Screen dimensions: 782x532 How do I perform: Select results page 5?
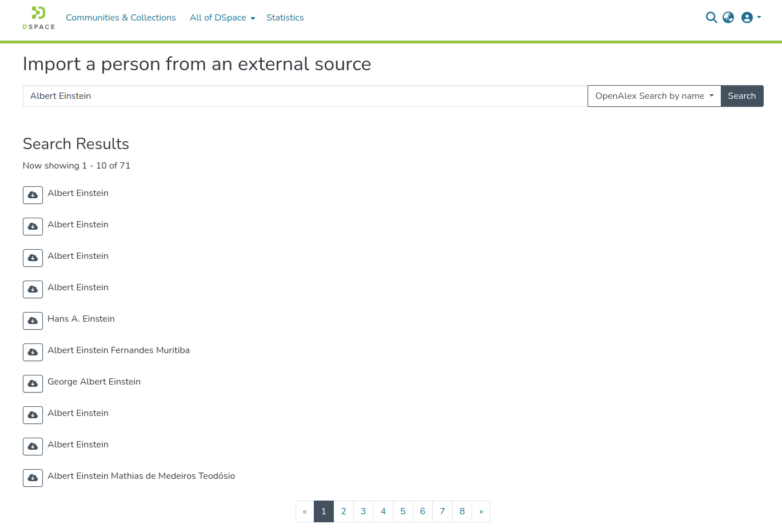(x=403, y=511)
